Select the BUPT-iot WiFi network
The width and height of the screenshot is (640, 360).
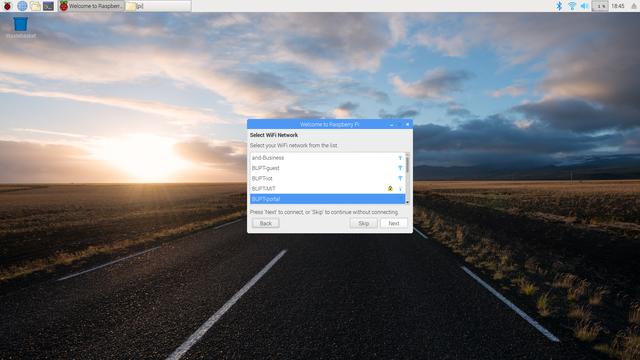coord(327,178)
